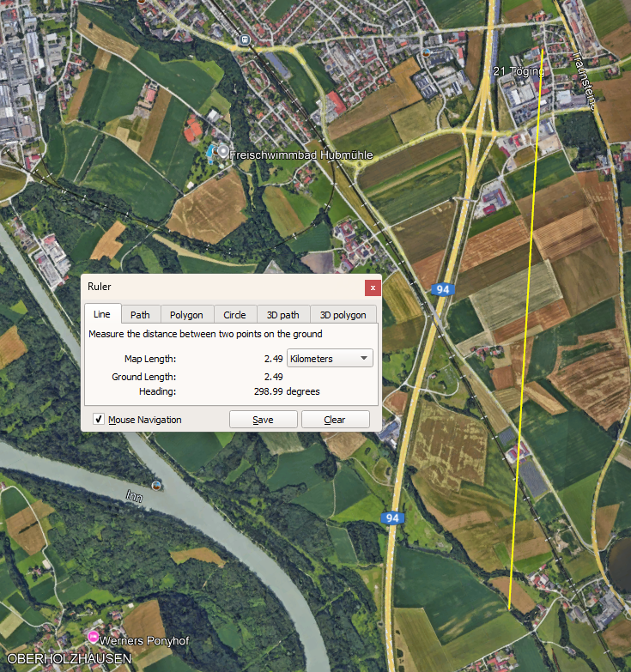
Task: Switch to the Polygon tab
Action: 186,315
